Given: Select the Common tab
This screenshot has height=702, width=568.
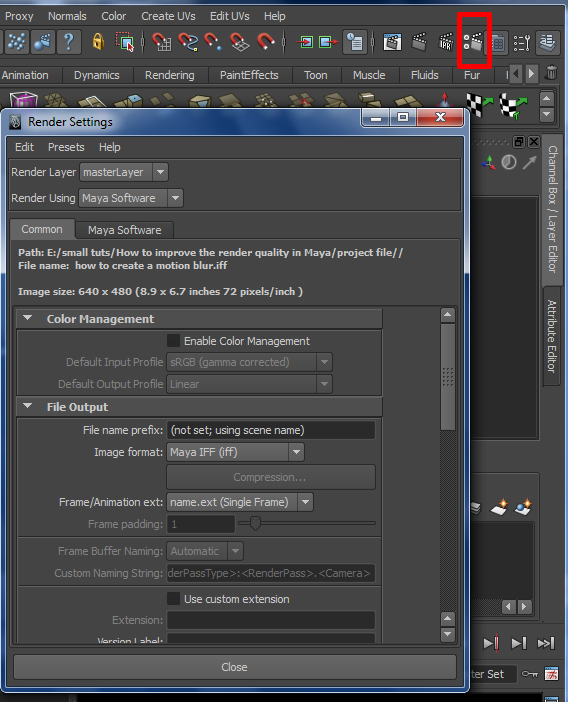Looking at the screenshot, I should pyautogui.click(x=42, y=229).
